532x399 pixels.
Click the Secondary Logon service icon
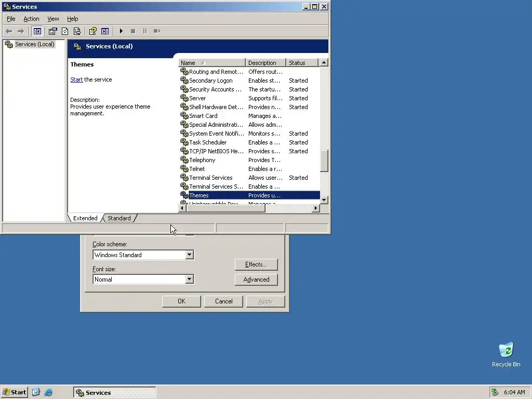(x=184, y=81)
